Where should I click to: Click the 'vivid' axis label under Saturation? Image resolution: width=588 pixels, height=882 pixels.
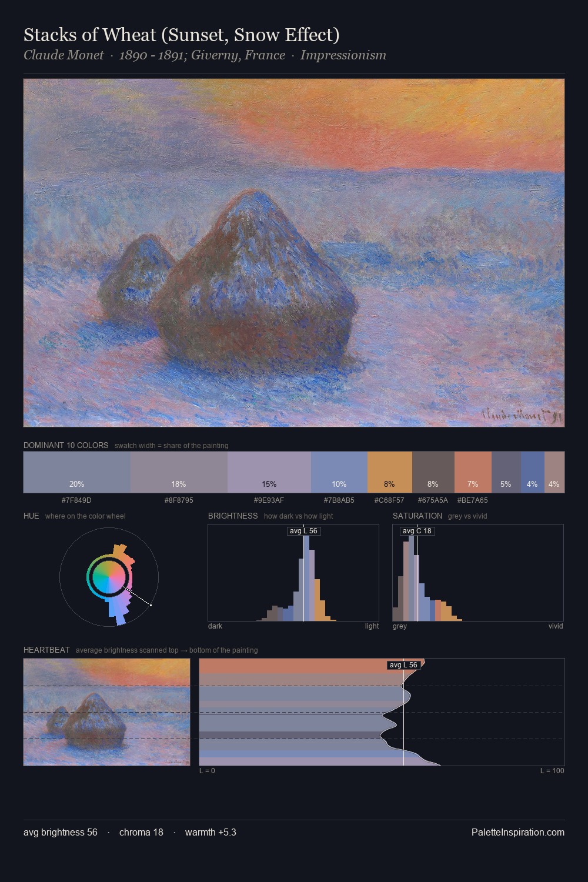tap(556, 626)
